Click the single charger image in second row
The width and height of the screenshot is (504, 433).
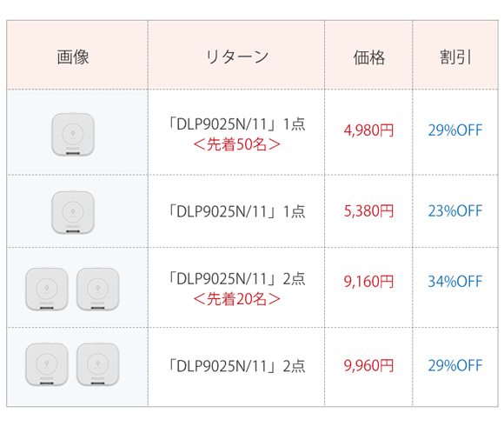(73, 212)
